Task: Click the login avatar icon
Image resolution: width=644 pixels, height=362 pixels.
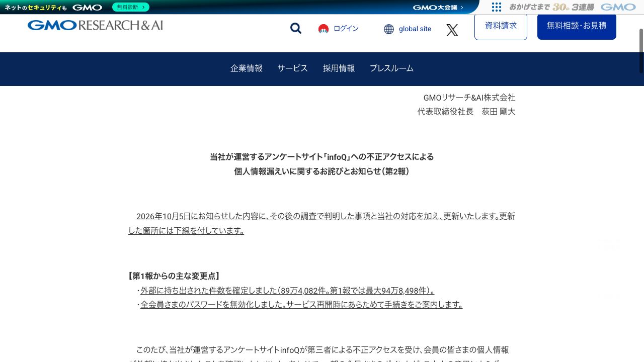Action: [x=324, y=29]
